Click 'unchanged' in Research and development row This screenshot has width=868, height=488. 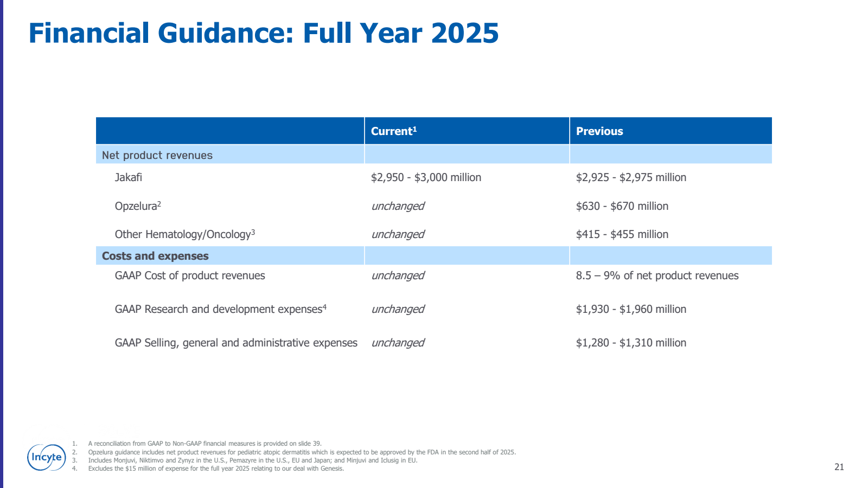tap(398, 309)
